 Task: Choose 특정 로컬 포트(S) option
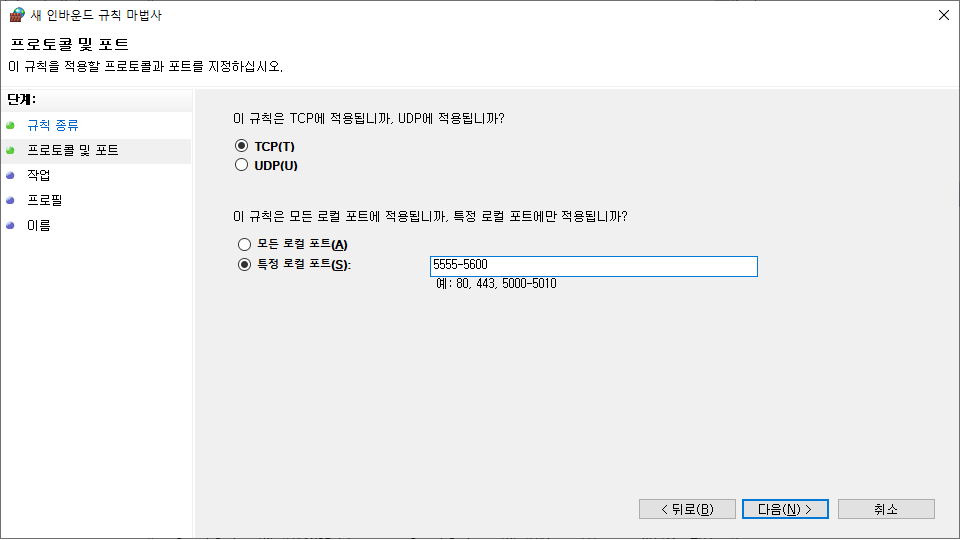244,264
